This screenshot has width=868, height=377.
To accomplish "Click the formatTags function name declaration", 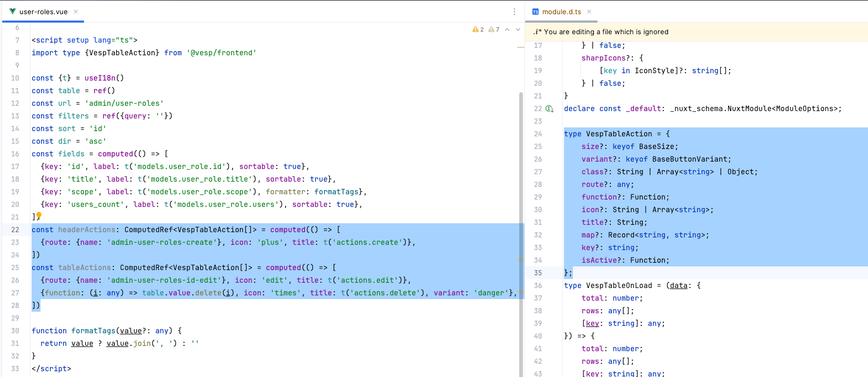I will click(93, 331).
